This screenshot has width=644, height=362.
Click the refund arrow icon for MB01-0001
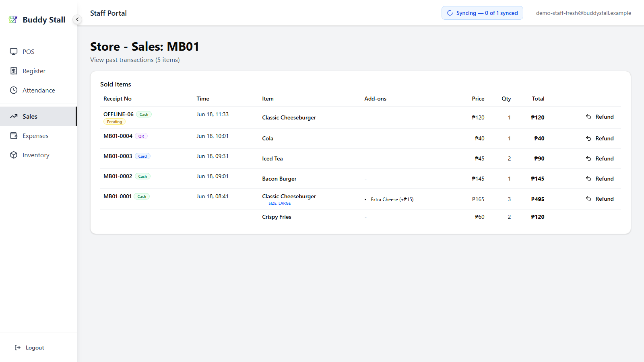pos(588,199)
